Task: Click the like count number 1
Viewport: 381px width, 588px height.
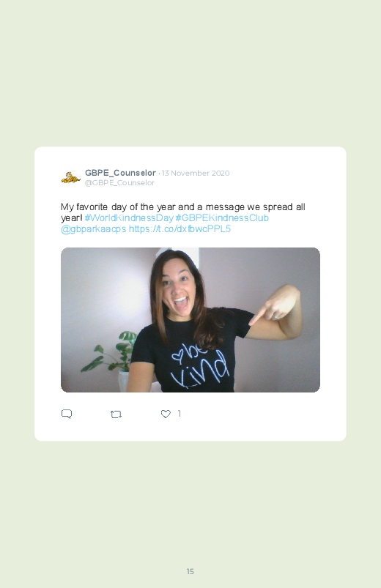Action: pyautogui.click(x=180, y=413)
